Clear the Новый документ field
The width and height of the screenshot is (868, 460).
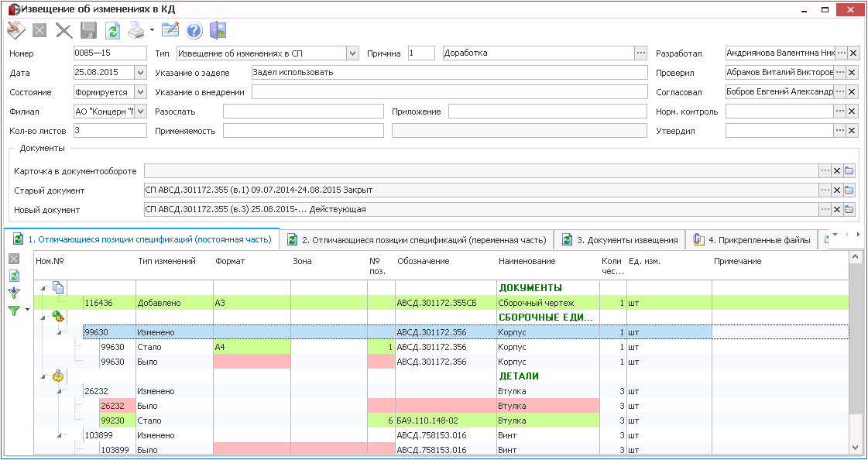point(837,210)
